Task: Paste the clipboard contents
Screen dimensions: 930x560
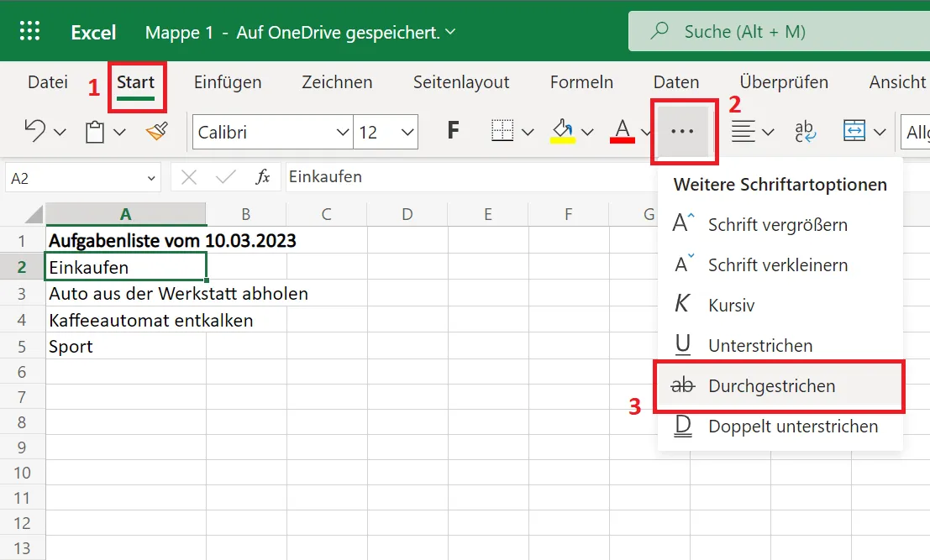Action: [x=95, y=132]
